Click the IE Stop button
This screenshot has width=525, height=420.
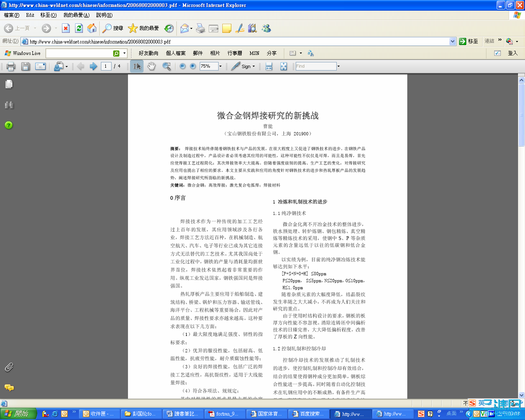[66, 28]
